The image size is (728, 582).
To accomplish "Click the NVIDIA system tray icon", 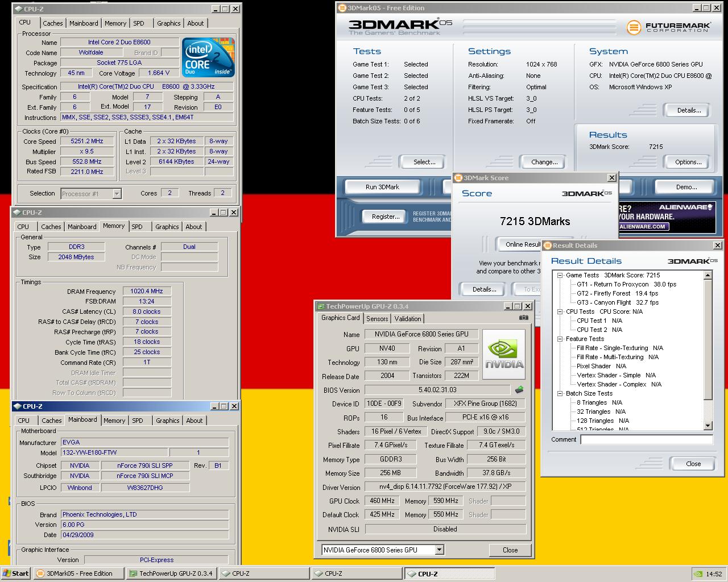I will (698, 573).
